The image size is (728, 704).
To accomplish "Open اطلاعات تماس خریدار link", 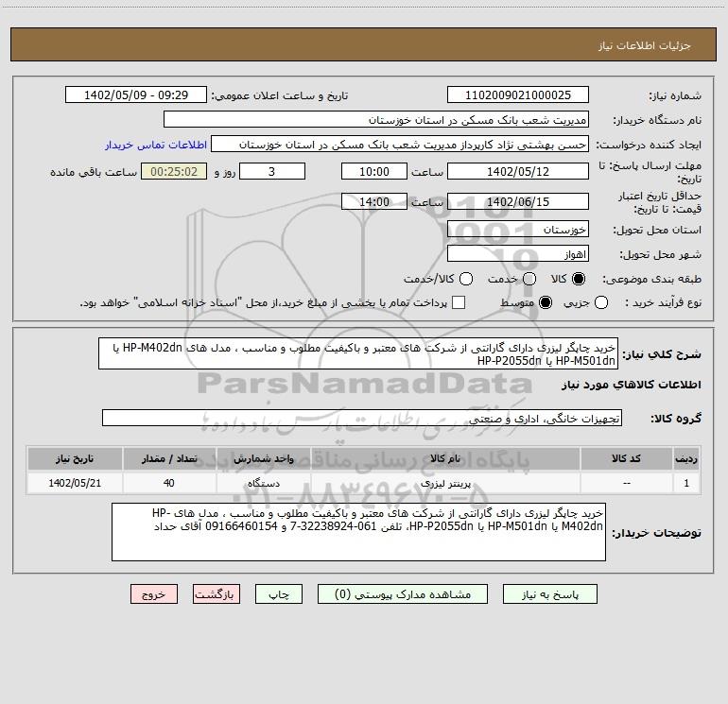I will tap(156, 145).
